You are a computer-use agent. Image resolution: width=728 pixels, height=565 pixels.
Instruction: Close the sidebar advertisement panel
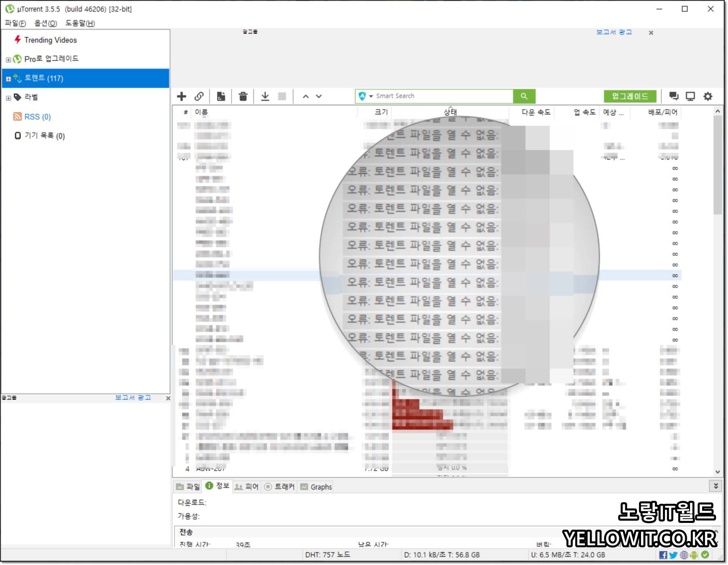[x=168, y=398]
